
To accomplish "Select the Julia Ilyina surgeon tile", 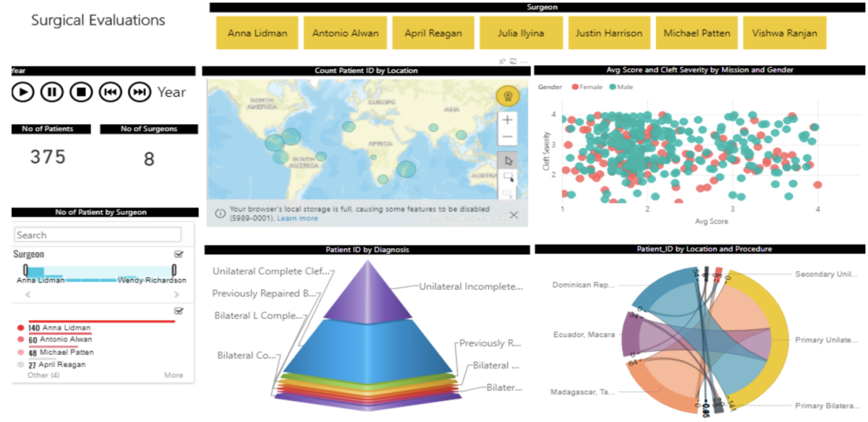I will 521,33.
